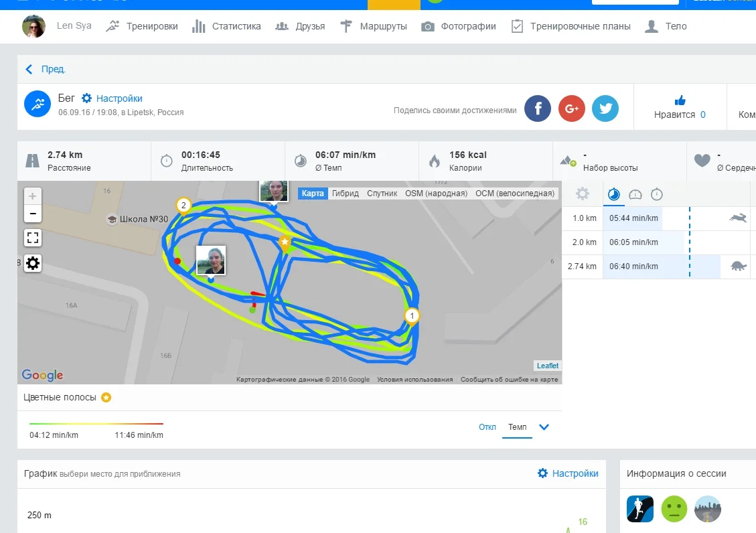Click the heart rate icon

pyautogui.click(x=702, y=161)
